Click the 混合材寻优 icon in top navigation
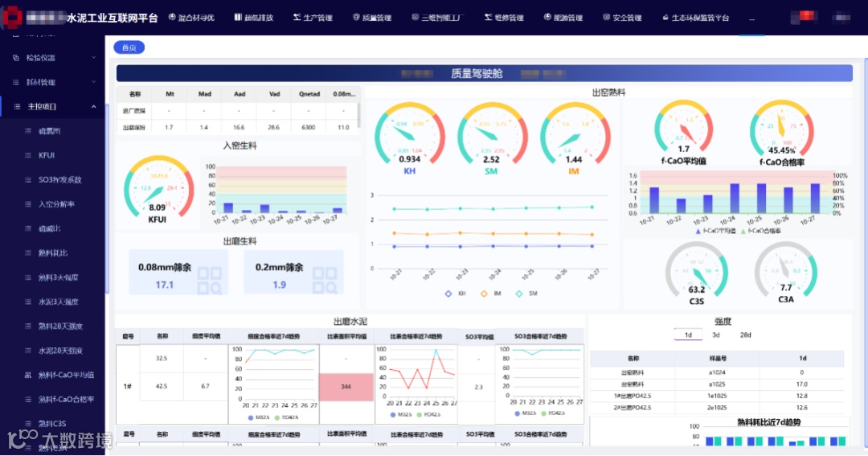This screenshot has width=868, height=456. pyautogui.click(x=172, y=17)
